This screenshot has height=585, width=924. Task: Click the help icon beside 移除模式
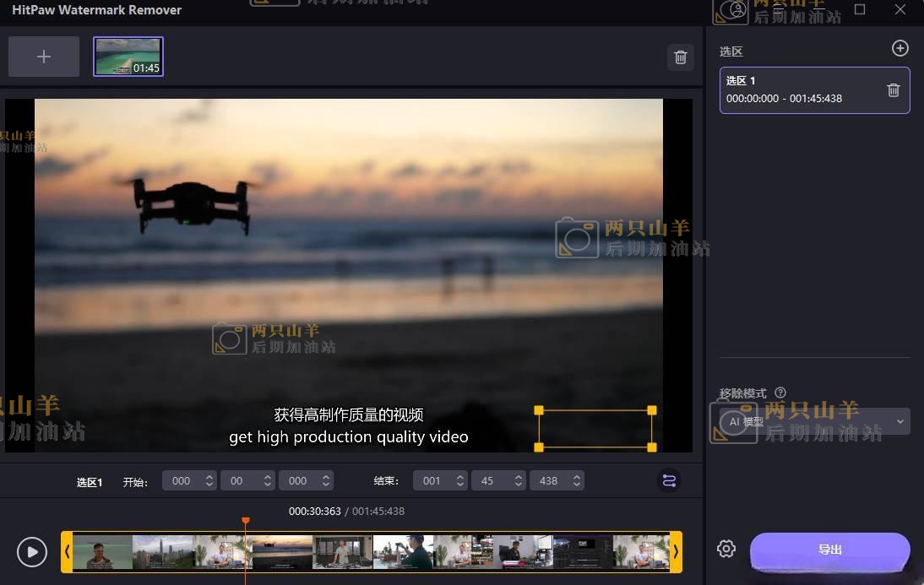(x=780, y=393)
